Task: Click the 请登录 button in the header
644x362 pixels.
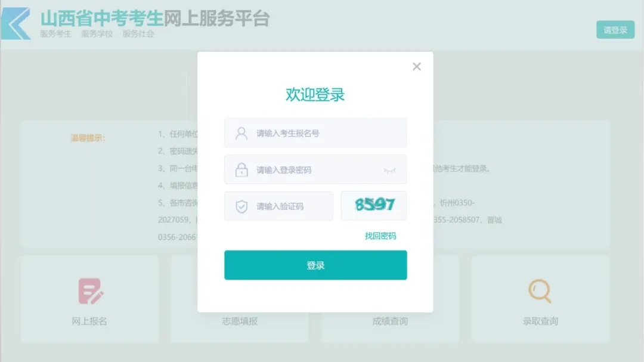Action: [x=615, y=30]
